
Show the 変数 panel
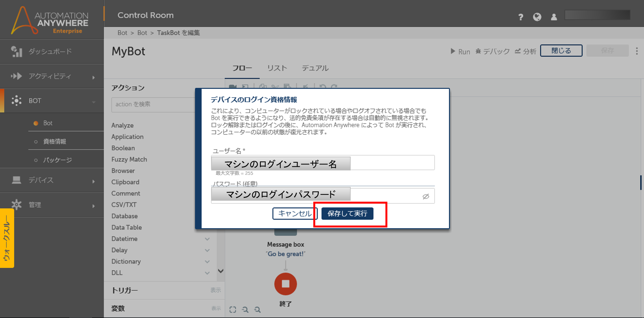pos(216,308)
